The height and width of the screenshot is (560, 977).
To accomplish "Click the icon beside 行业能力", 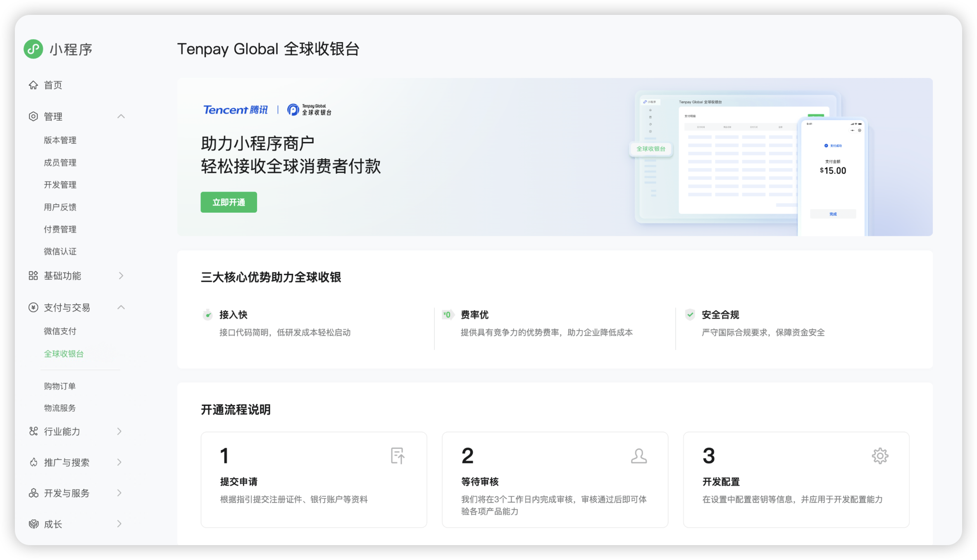I will [33, 431].
